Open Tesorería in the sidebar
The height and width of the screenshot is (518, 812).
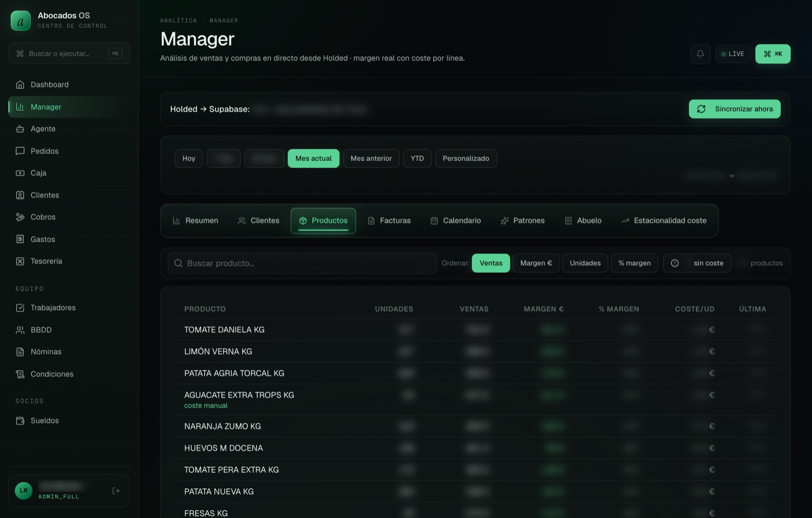[69, 261]
